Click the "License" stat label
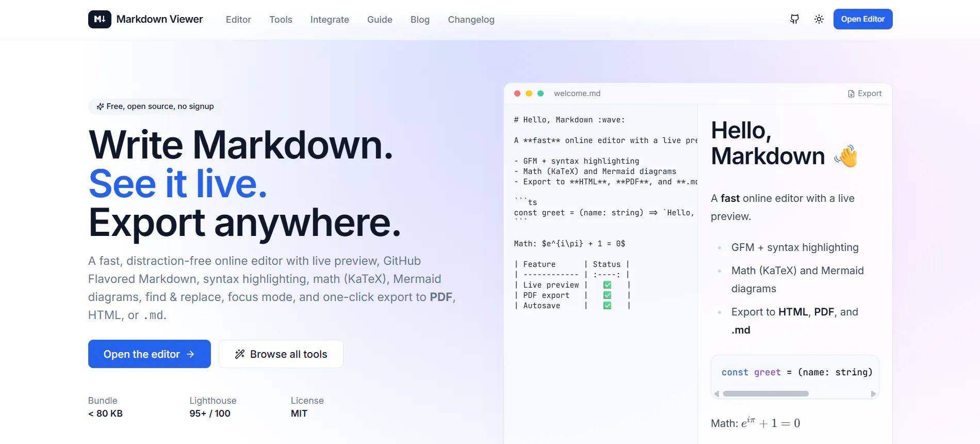This screenshot has height=444, width=980. [x=307, y=401]
